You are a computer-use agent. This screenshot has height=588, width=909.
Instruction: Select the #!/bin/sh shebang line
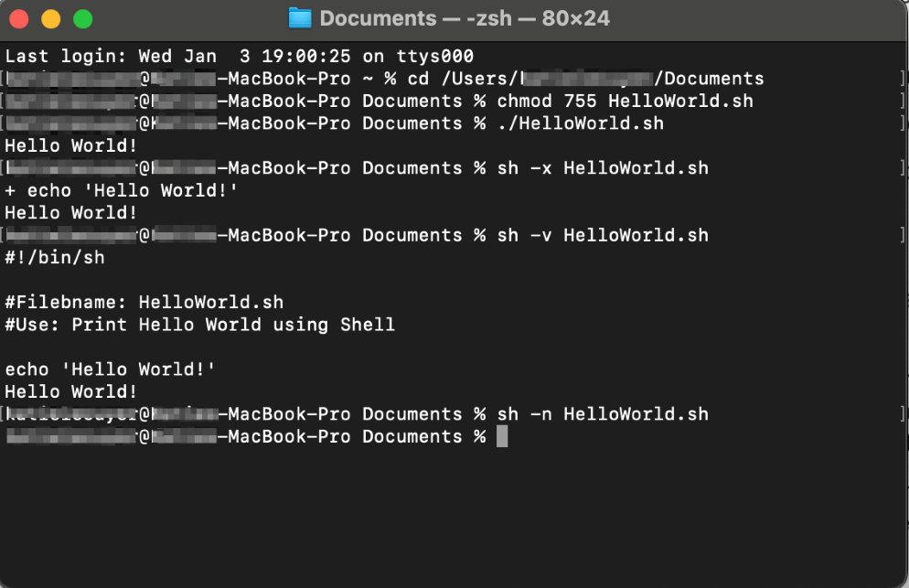coord(50,257)
